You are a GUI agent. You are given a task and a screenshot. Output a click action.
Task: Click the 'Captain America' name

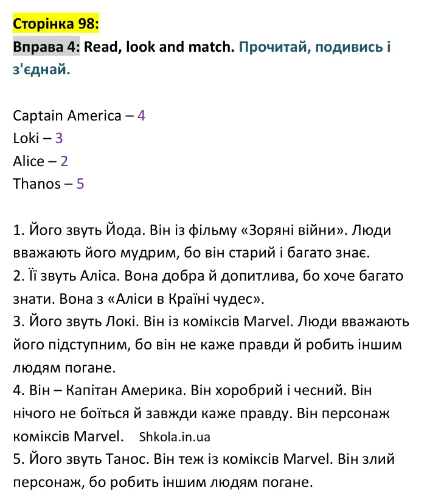[67, 116]
